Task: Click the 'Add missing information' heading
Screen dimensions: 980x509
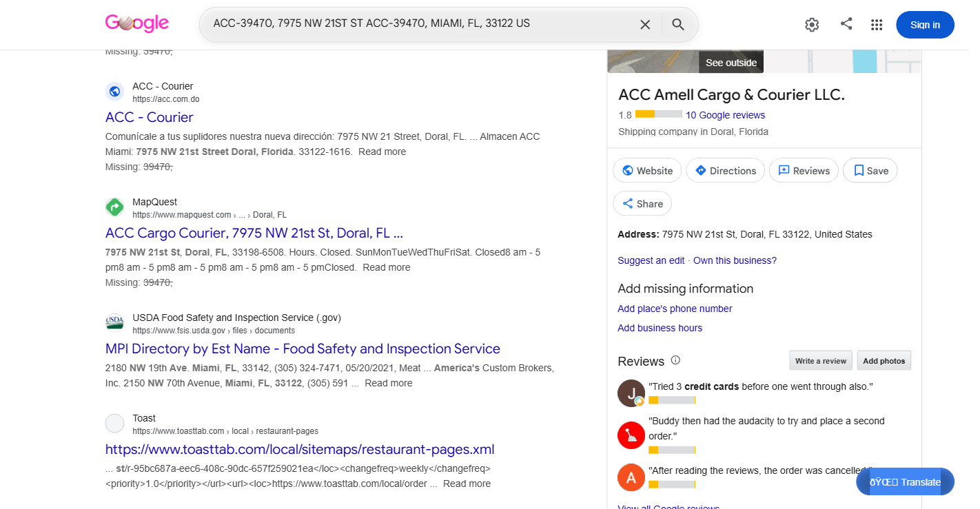Action: 686,289
